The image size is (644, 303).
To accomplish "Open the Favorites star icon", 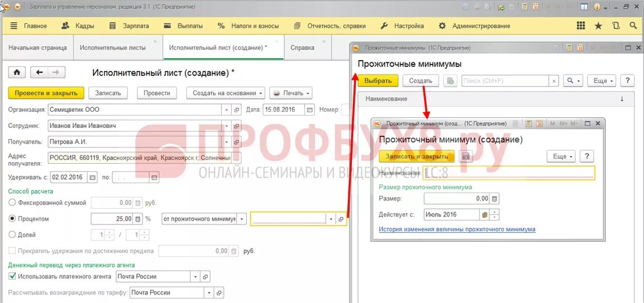I will 599,26.
